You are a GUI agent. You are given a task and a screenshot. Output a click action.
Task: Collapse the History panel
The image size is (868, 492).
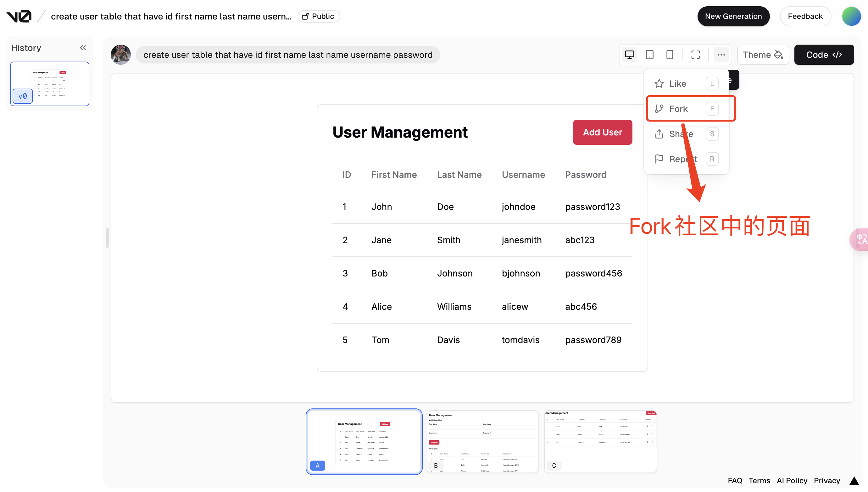83,48
